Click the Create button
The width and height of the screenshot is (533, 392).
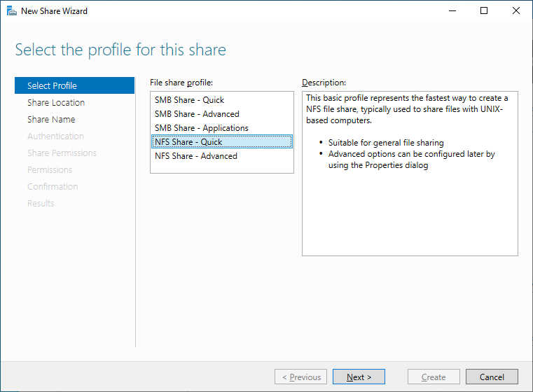tap(434, 377)
